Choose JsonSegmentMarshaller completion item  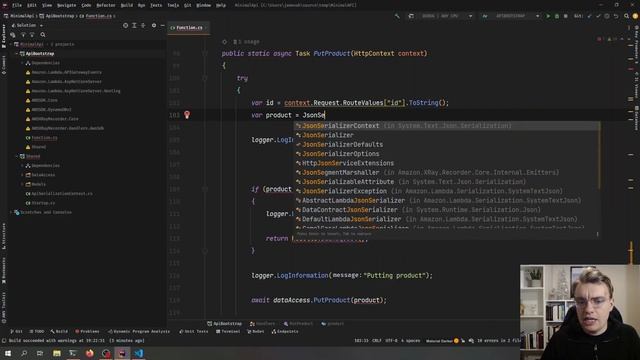pyautogui.click(x=447, y=173)
